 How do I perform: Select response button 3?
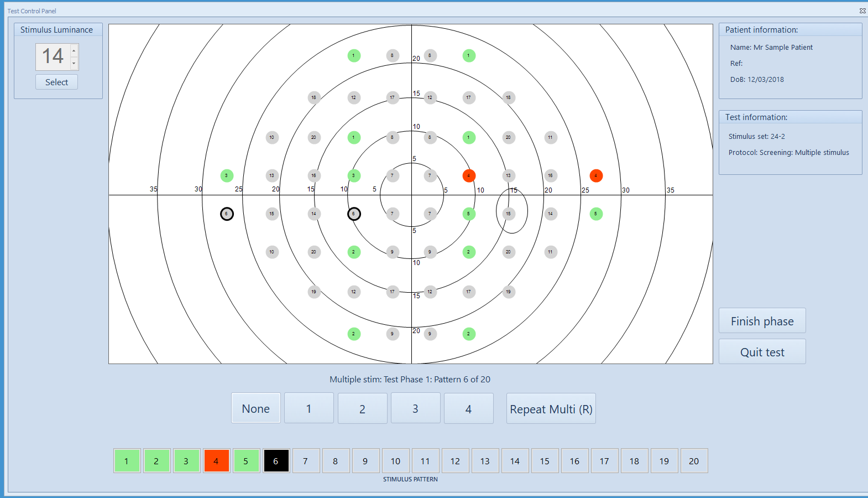(415, 408)
